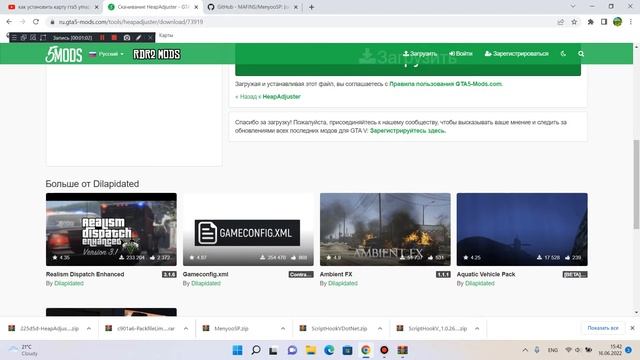Screen dimensions: 640x360
Task: Toggle dark mode moon icon
Action: [x=563, y=53]
